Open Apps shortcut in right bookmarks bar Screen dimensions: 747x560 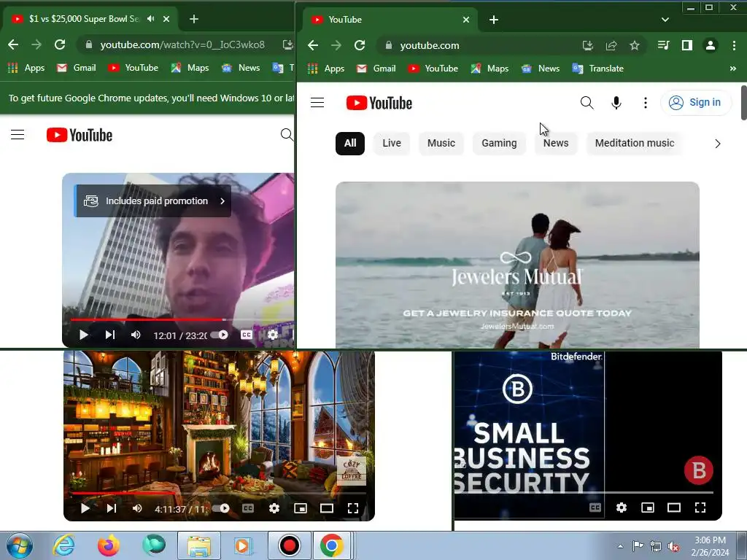pyautogui.click(x=326, y=69)
